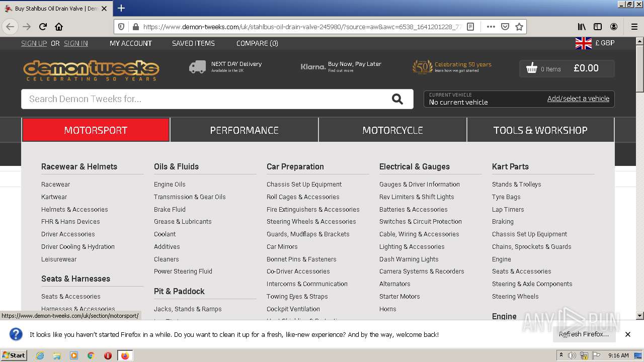The image size is (644, 362).
Task: Open the taskbar volume icon
Action: pyautogui.click(x=572, y=355)
